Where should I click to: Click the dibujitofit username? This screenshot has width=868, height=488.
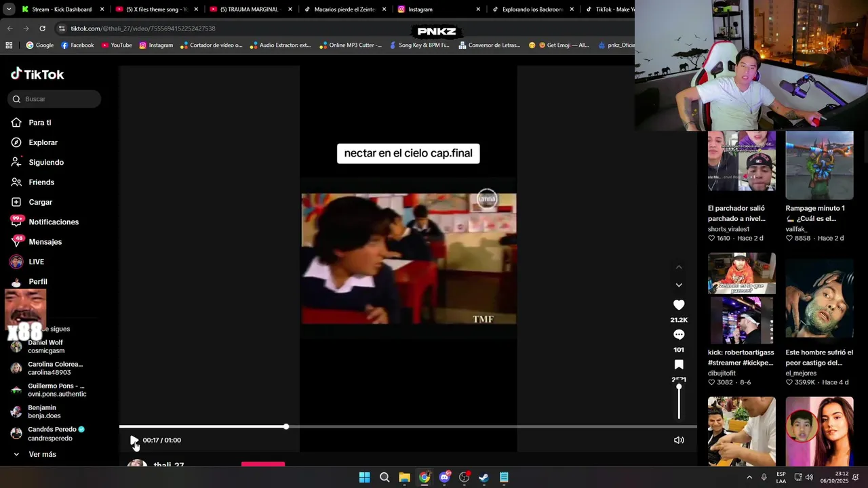[722, 373]
